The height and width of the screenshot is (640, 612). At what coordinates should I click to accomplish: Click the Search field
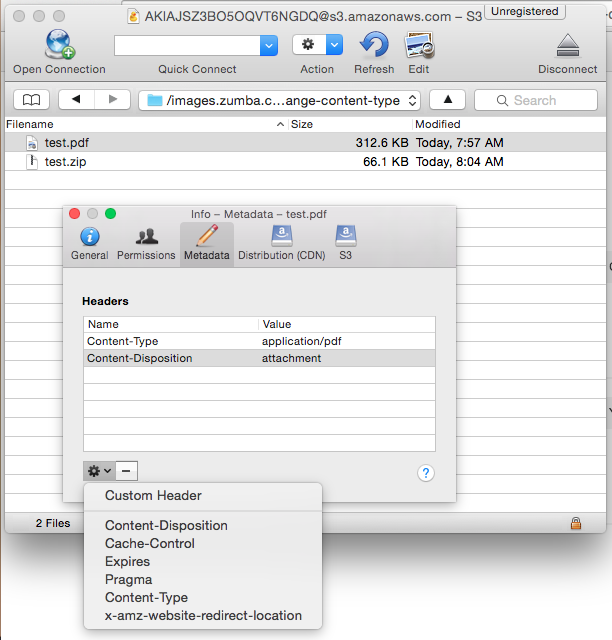coord(536,100)
